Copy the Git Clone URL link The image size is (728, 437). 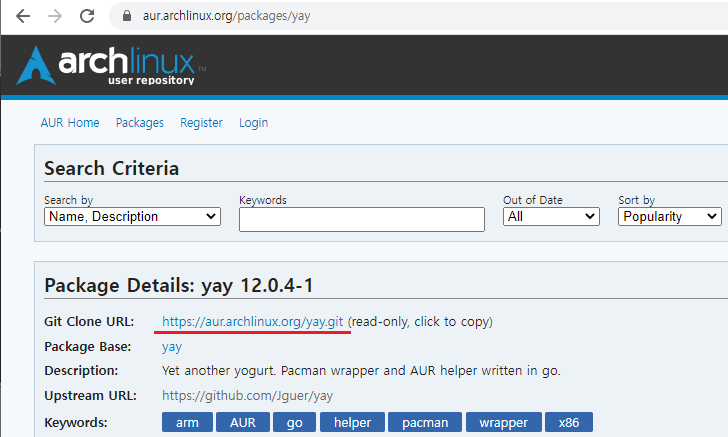tap(253, 321)
